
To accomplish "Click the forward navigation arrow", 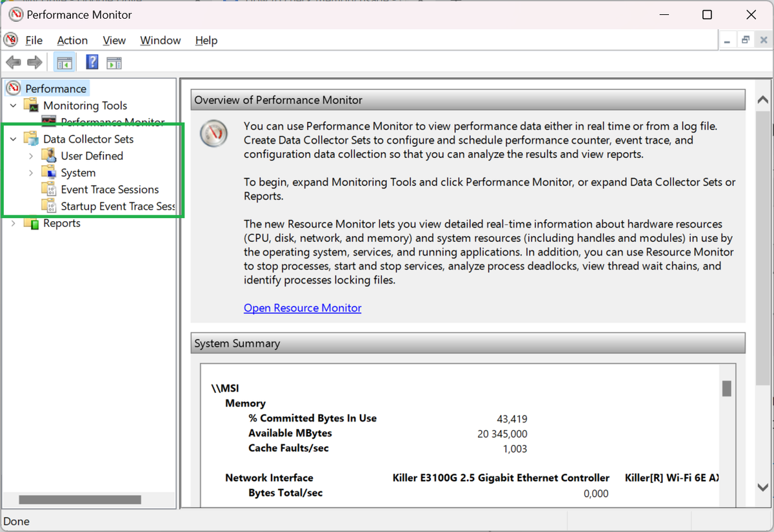I will click(x=34, y=62).
